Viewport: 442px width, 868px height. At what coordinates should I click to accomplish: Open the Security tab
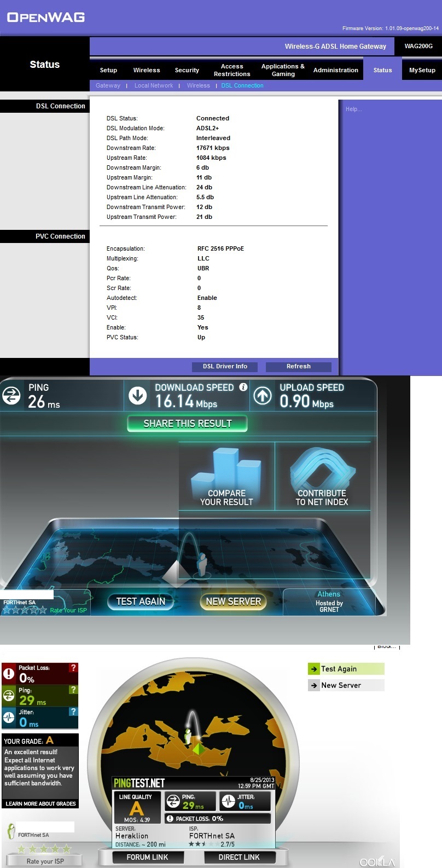[x=187, y=70]
